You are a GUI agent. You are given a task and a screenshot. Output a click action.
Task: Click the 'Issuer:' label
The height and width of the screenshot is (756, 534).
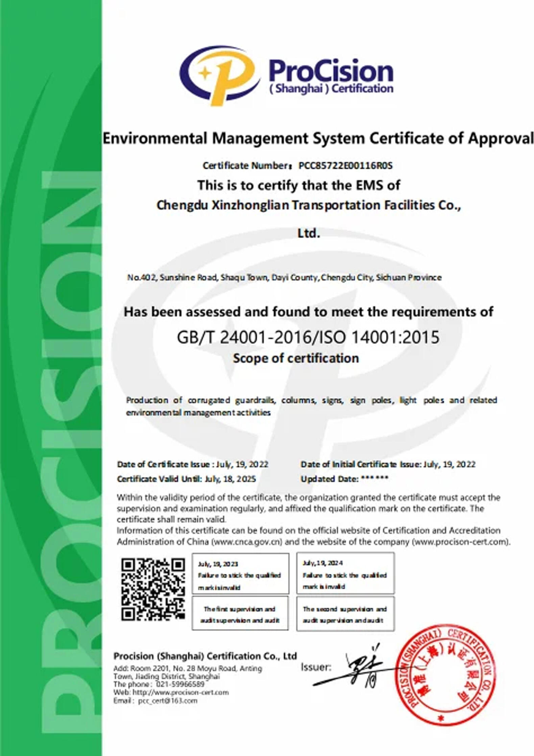(x=316, y=667)
